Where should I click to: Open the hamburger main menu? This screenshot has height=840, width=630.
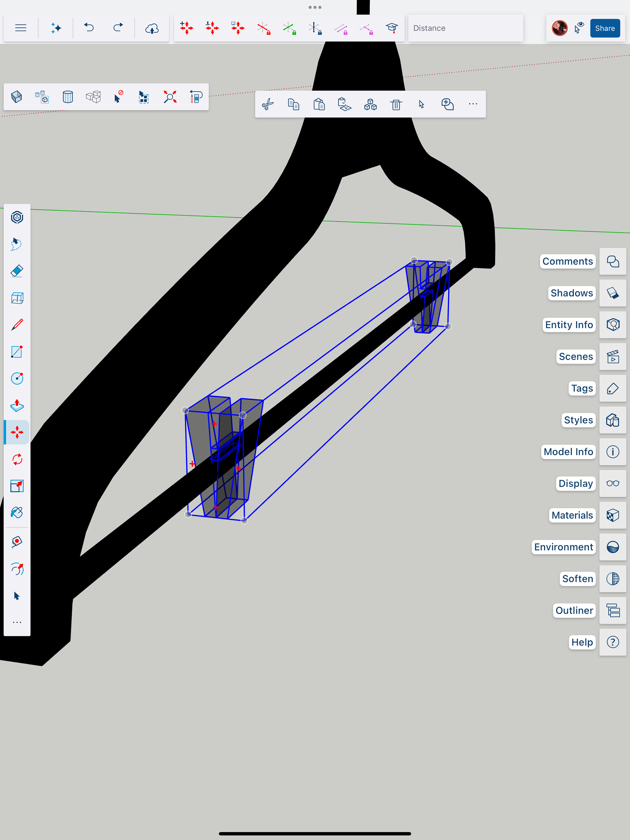pyautogui.click(x=21, y=28)
